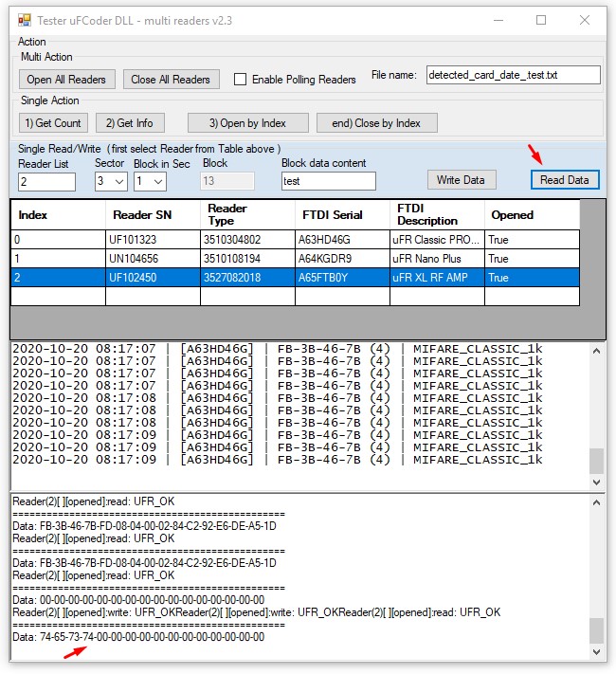
Task: Click card log scroll up arrow
Action: click(596, 351)
